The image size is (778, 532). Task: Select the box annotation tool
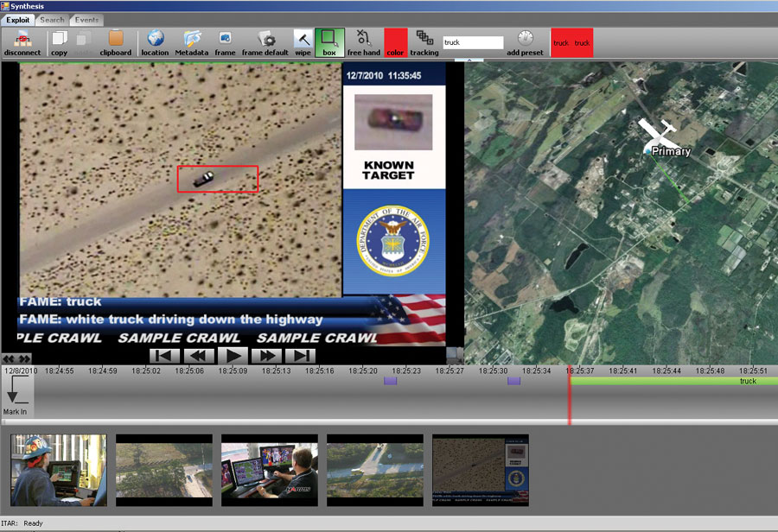coord(329,40)
